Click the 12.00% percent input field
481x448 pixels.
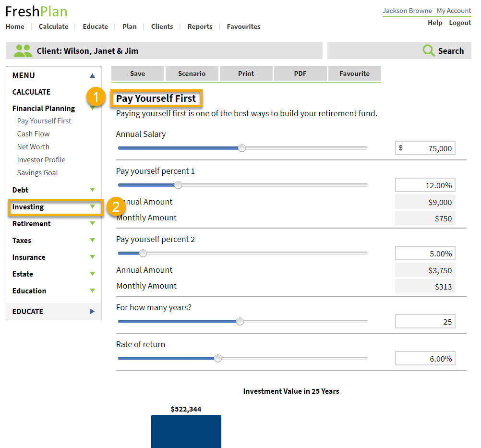coord(425,185)
